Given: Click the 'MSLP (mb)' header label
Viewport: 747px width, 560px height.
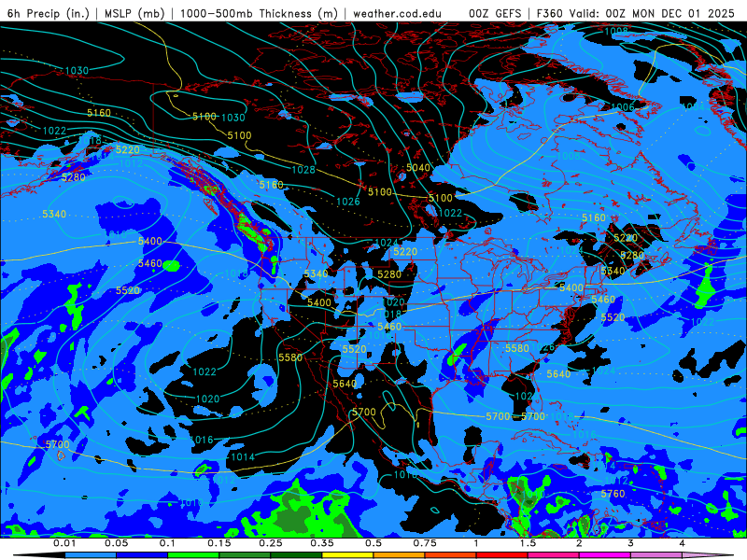Looking at the screenshot, I should click(x=133, y=13).
